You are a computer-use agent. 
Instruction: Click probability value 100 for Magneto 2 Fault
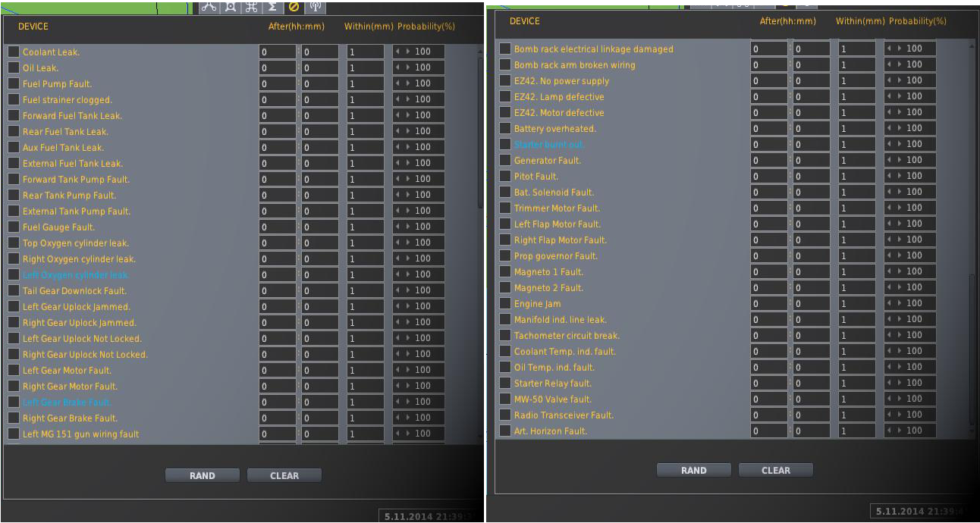click(x=915, y=287)
